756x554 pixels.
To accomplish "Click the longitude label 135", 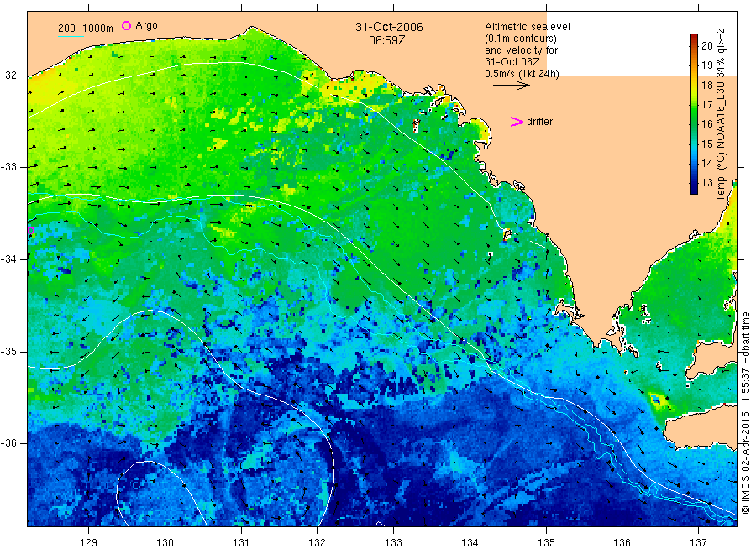I will tap(546, 542).
